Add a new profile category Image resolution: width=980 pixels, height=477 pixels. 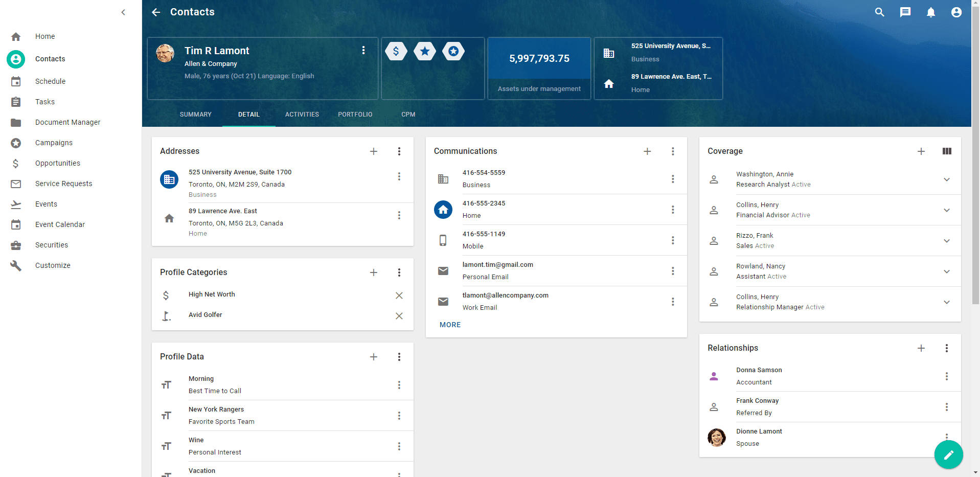point(374,272)
